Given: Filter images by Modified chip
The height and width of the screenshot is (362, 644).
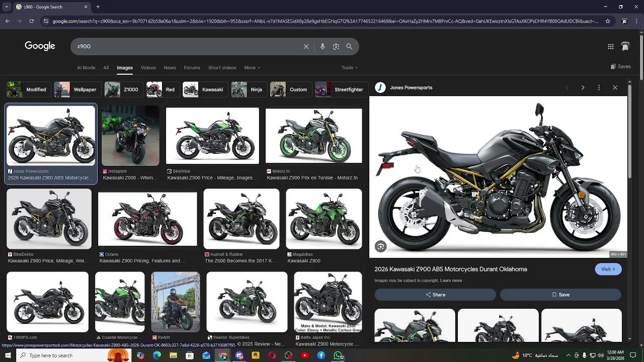Looking at the screenshot, I should coord(29,89).
